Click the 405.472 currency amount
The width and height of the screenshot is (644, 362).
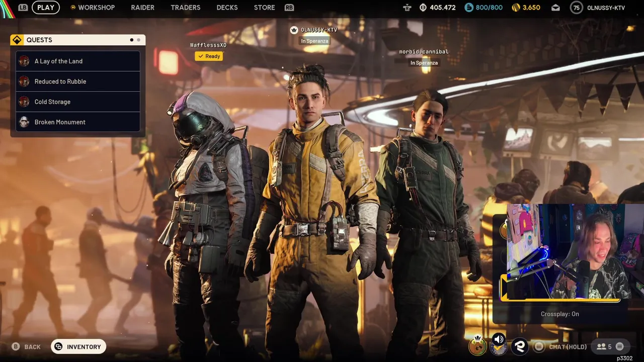tap(443, 8)
